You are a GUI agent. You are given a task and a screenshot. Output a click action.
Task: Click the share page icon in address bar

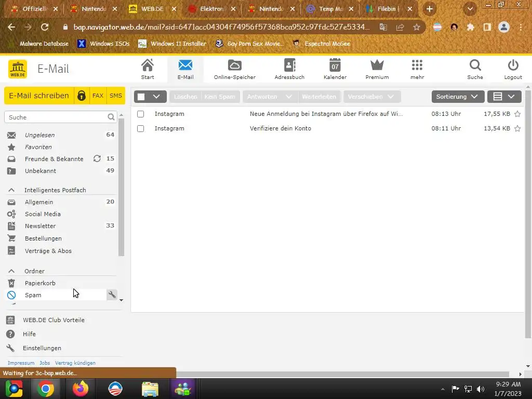point(400,27)
